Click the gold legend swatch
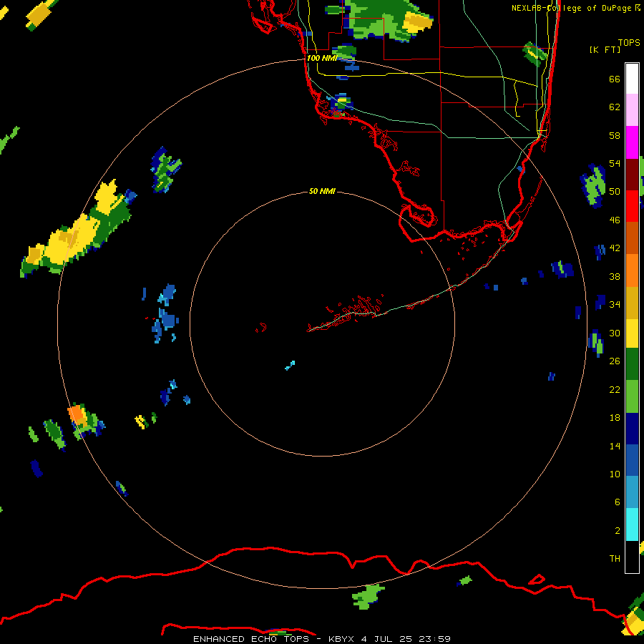The image size is (644, 644). click(x=632, y=303)
